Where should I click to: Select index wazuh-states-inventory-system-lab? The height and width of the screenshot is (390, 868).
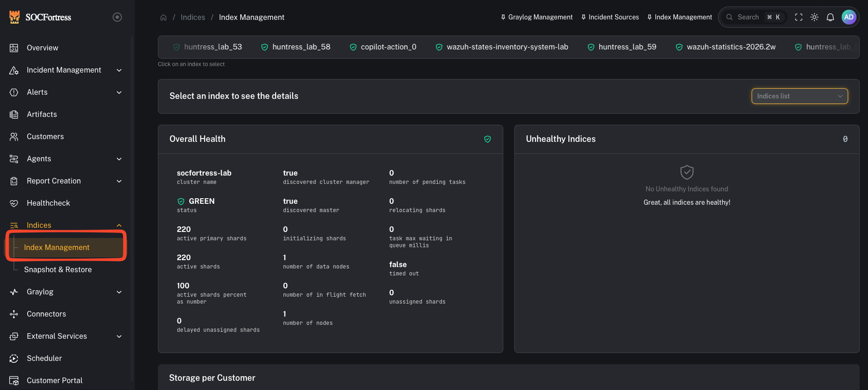tap(502, 47)
